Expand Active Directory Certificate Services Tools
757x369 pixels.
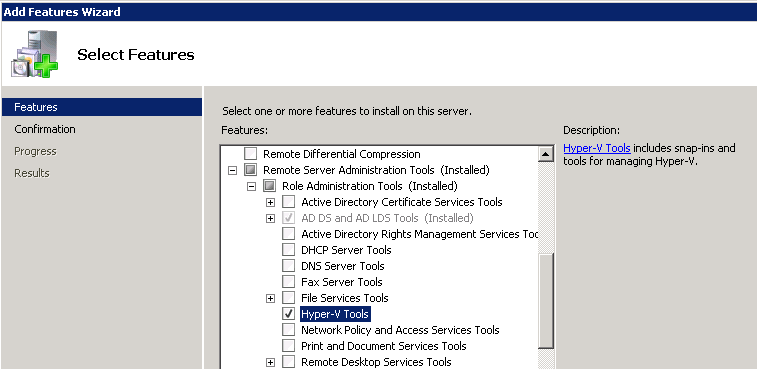point(270,202)
